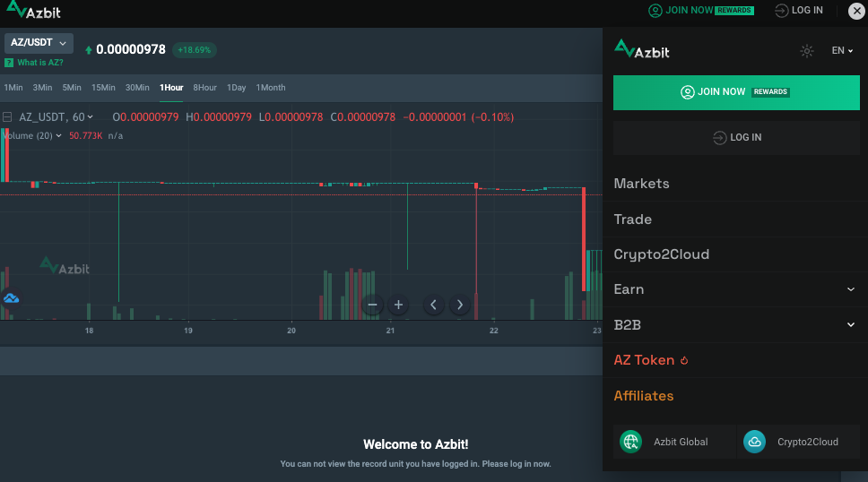This screenshot has width=868, height=482.
Task: Click the question mark icon by What is AZ
Action: (9, 63)
